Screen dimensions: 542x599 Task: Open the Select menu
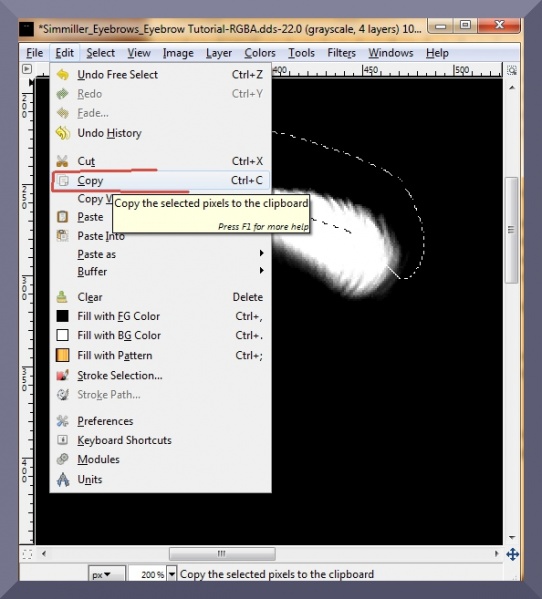coord(100,53)
